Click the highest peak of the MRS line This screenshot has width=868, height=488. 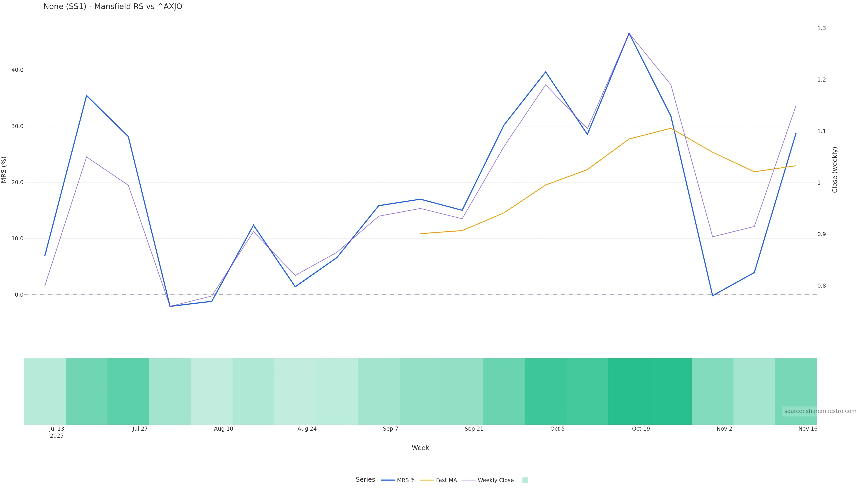point(629,33)
